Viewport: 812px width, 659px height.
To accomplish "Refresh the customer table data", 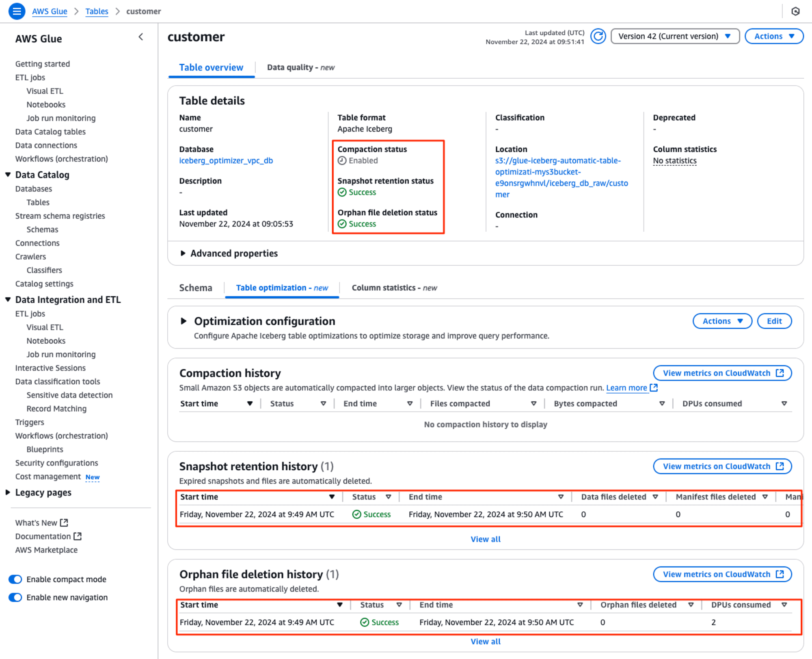I will 598,36.
